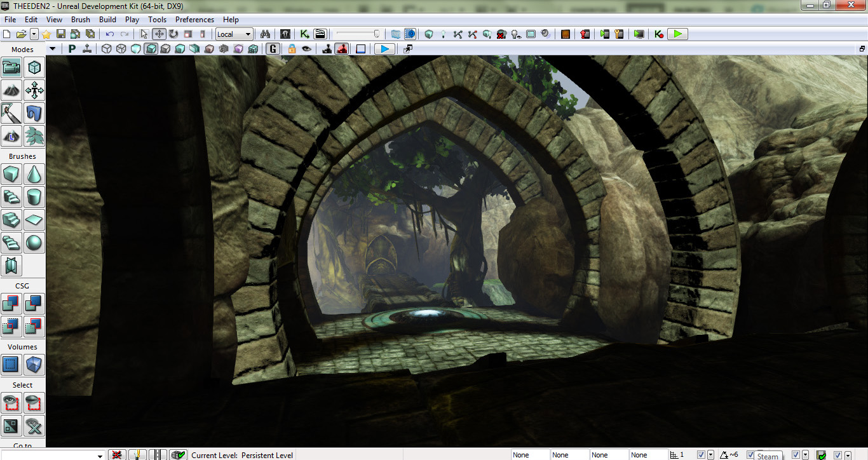868x460 pixels.
Task: Select the Terrain editing mode icon
Action: 11,90
